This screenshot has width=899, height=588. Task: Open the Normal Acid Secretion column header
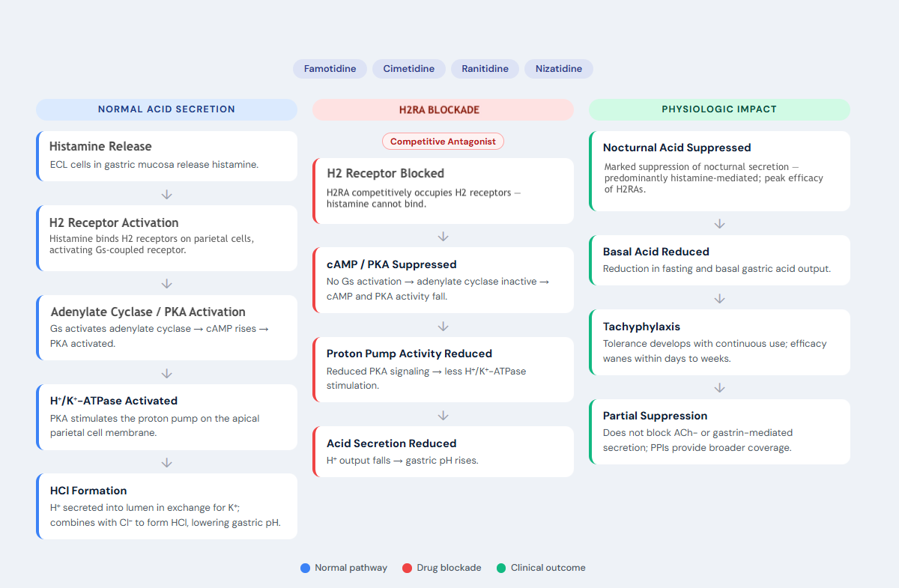[x=166, y=109]
